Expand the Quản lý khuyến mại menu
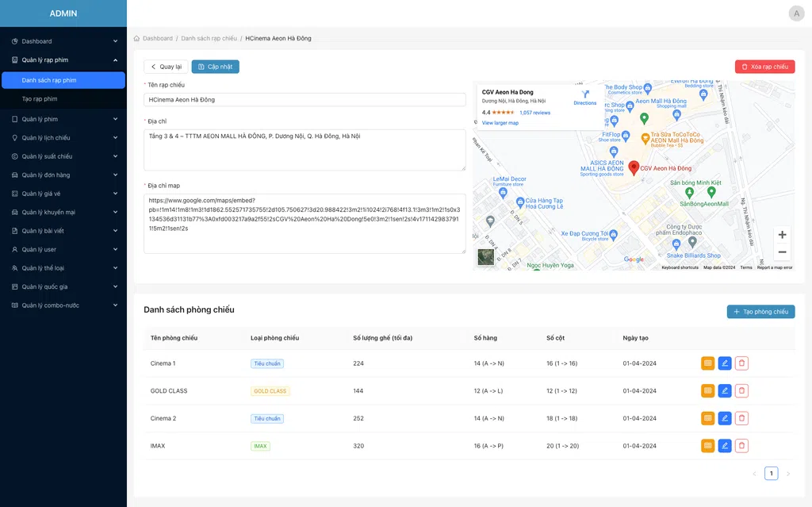 pyautogui.click(x=63, y=213)
